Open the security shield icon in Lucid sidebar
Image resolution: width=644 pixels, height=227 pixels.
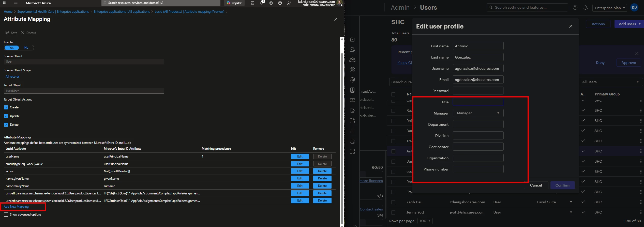(352, 80)
